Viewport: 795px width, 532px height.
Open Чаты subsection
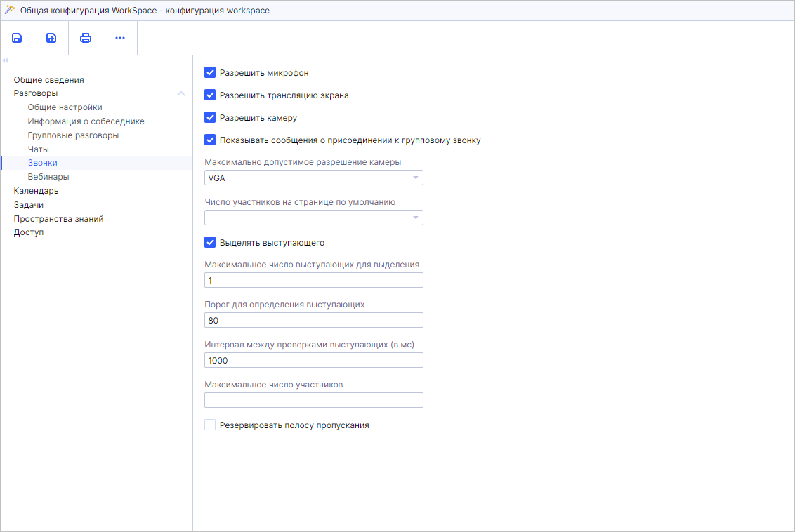[x=39, y=149]
